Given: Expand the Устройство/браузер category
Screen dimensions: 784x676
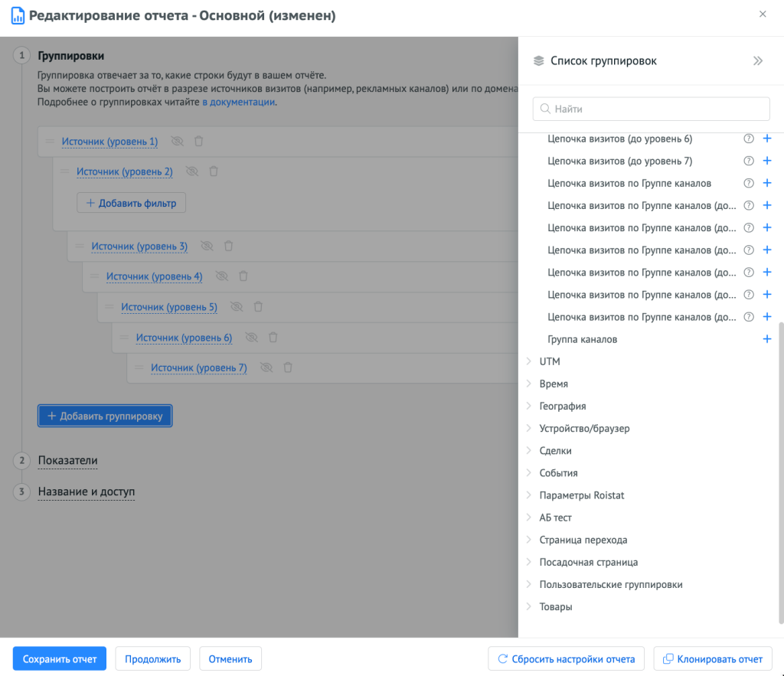Looking at the screenshot, I should pos(528,428).
